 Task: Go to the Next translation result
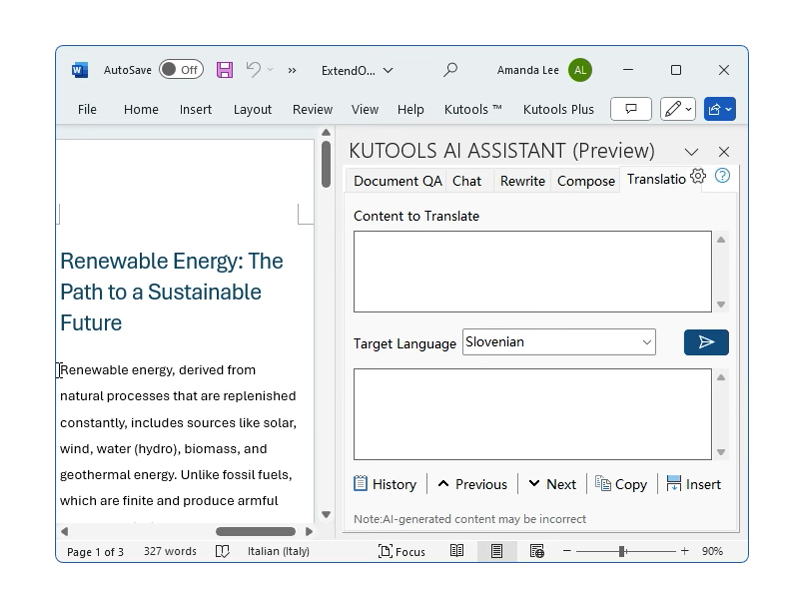coord(553,484)
